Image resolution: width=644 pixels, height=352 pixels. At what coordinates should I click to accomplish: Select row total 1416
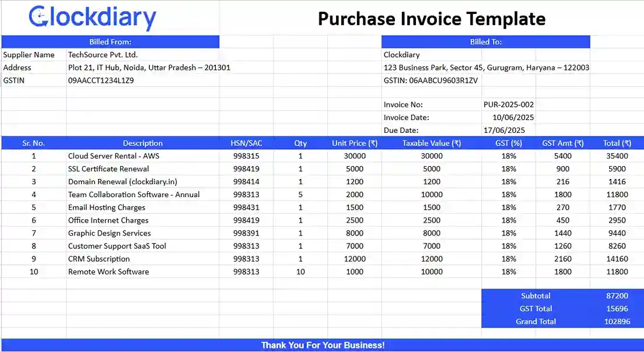click(617, 182)
